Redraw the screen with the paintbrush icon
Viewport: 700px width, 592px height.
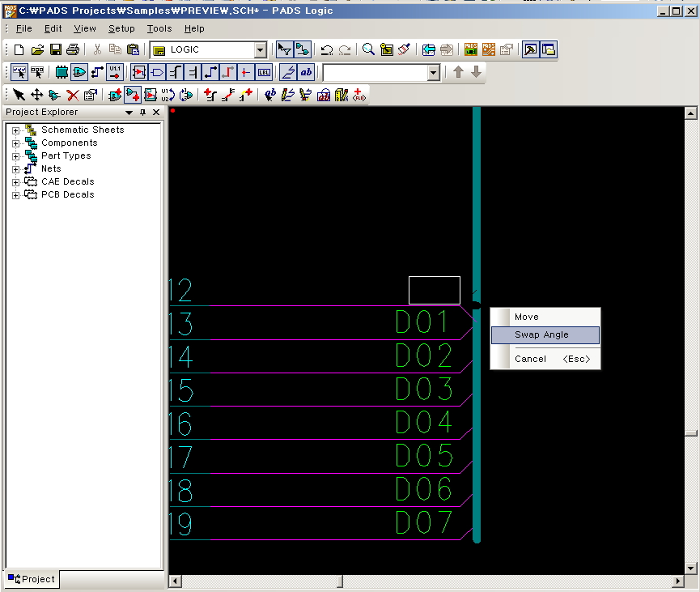click(404, 49)
